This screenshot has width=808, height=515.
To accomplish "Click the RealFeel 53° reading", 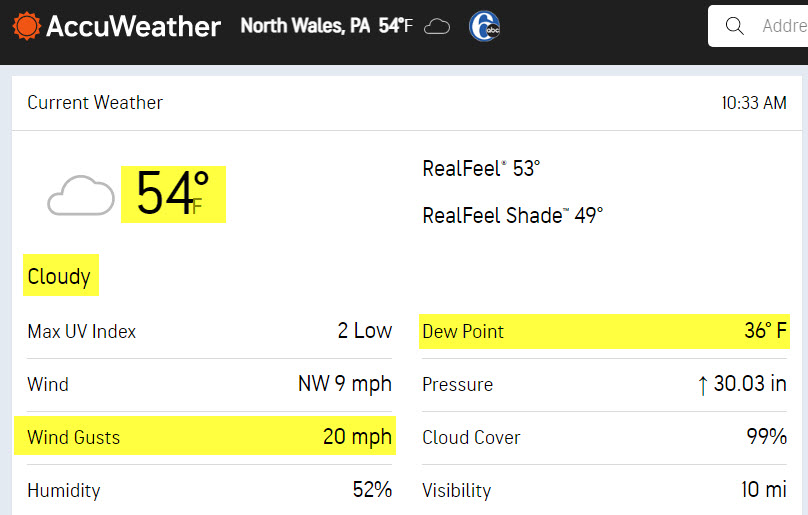I will click(481, 169).
